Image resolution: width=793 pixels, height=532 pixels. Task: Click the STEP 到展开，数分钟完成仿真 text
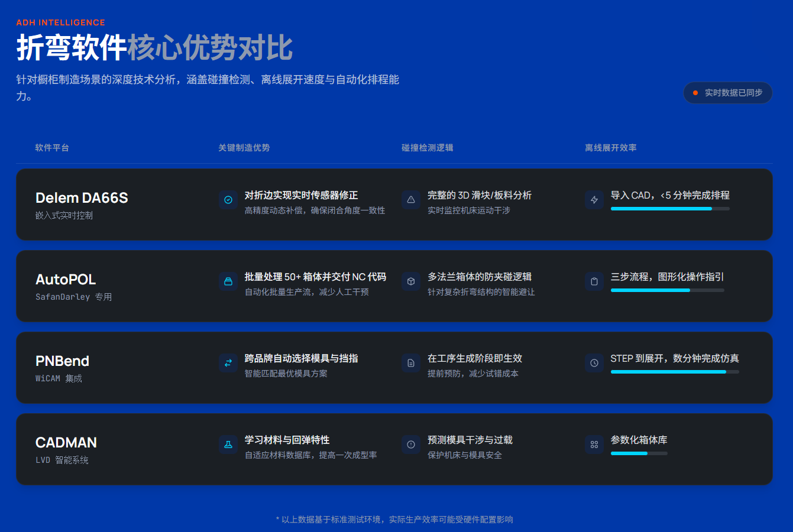click(x=675, y=358)
